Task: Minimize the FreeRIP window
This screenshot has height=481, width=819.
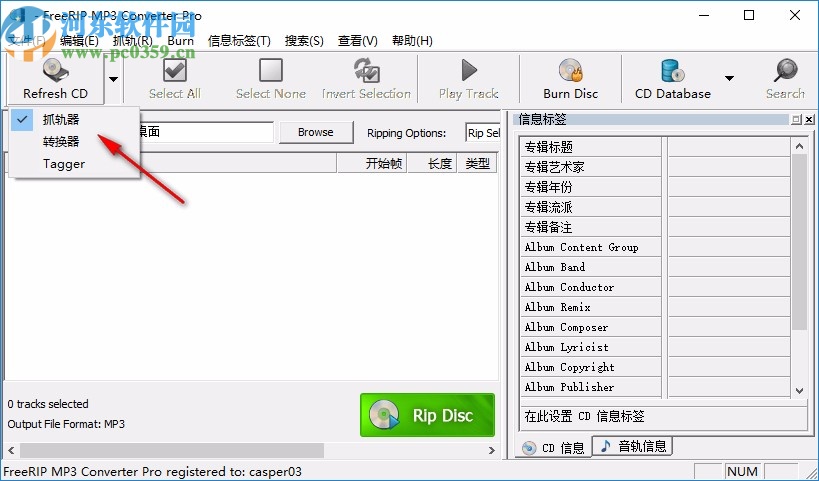Action: (703, 15)
